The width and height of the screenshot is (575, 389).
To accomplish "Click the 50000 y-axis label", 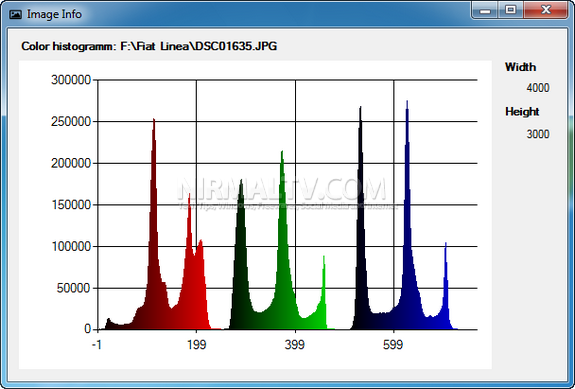I will point(74,289).
